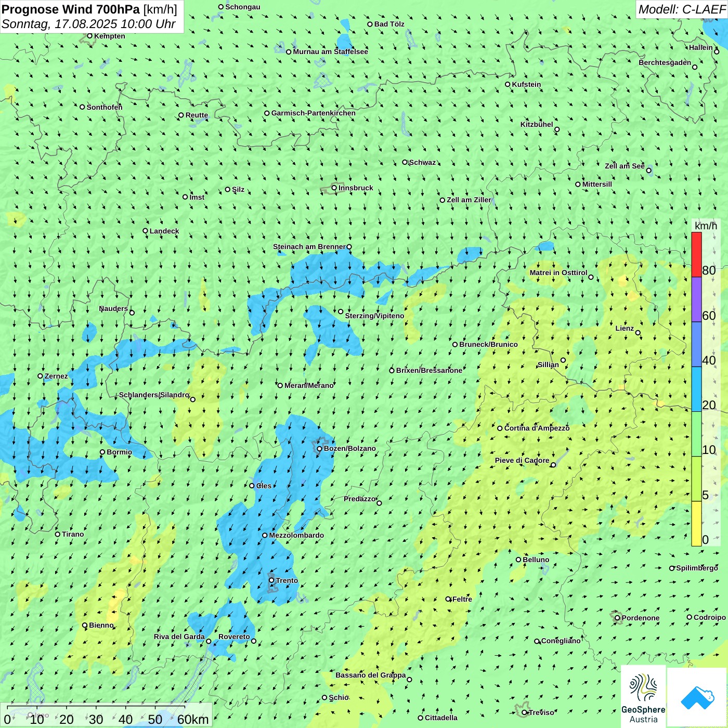Click the GeoSphere Austria logo
This screenshot has height=728, width=728.
(643, 697)
